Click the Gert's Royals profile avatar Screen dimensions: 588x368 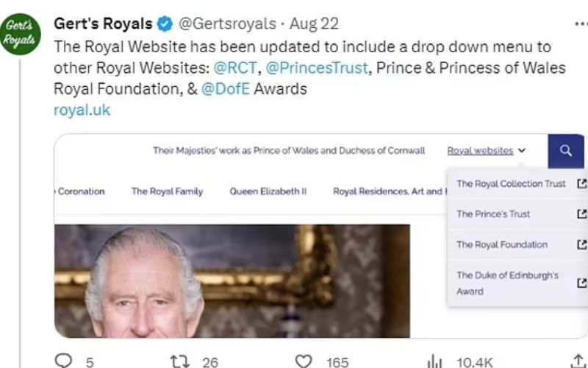(22, 33)
